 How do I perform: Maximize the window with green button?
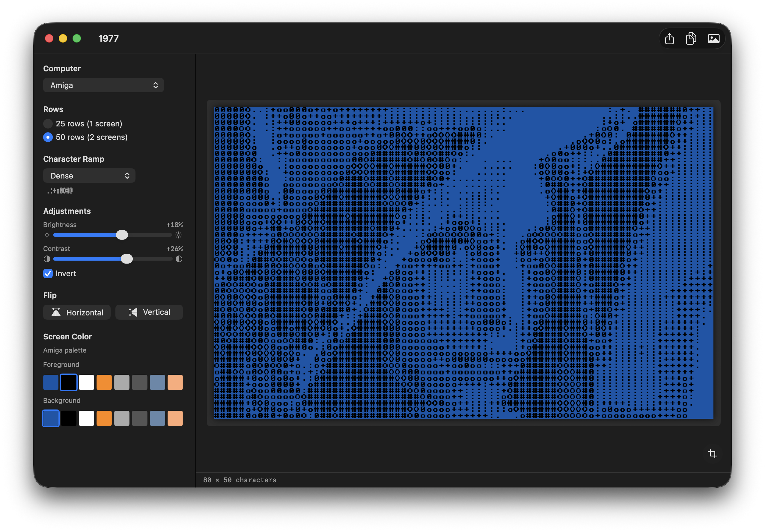pyautogui.click(x=77, y=39)
